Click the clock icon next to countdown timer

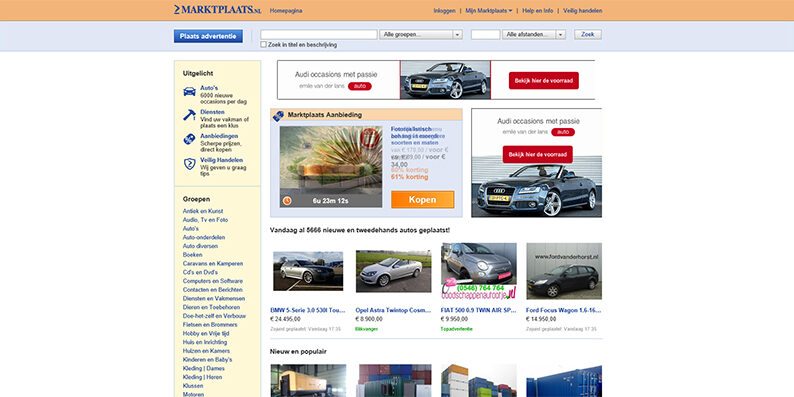(x=287, y=201)
